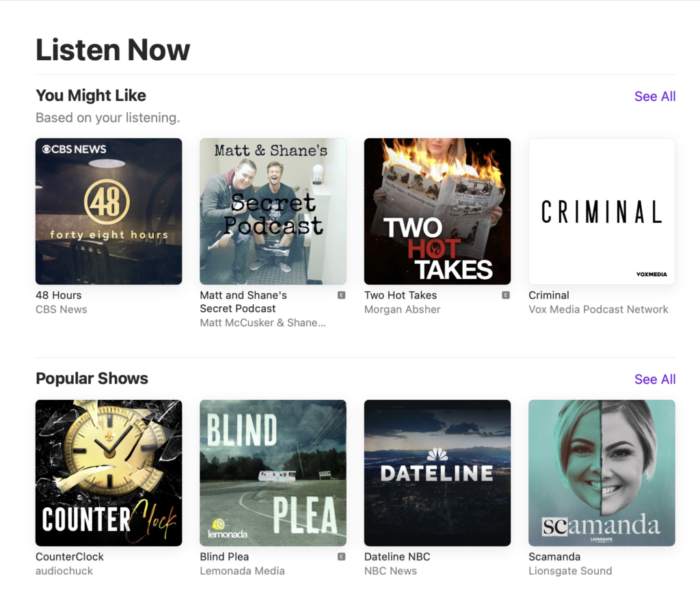The width and height of the screenshot is (700, 596).
Task: Click See All for You Might Like
Action: click(655, 96)
